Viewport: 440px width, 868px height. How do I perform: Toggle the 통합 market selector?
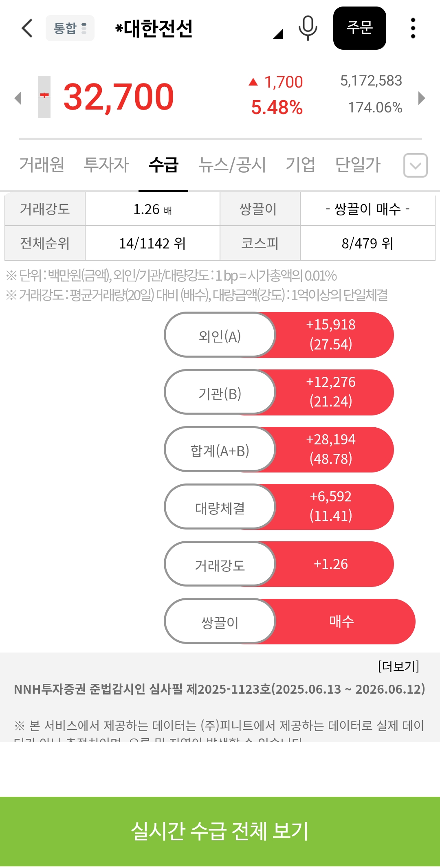click(70, 28)
